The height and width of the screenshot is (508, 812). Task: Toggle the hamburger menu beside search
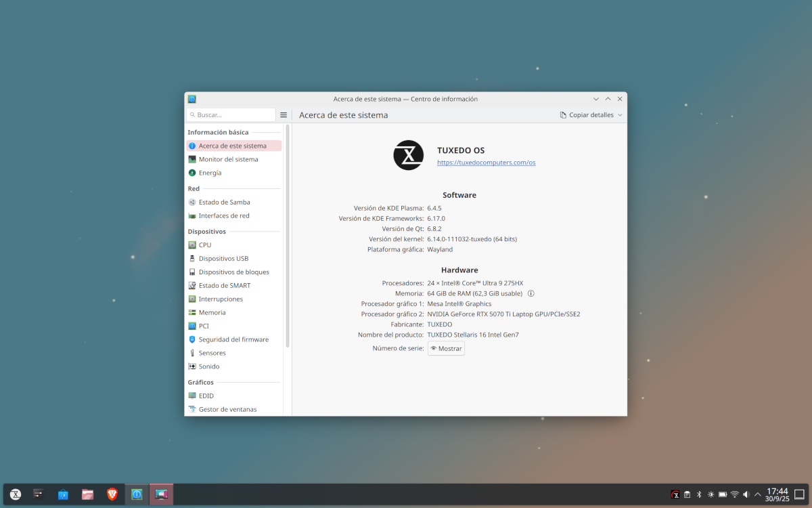click(284, 115)
